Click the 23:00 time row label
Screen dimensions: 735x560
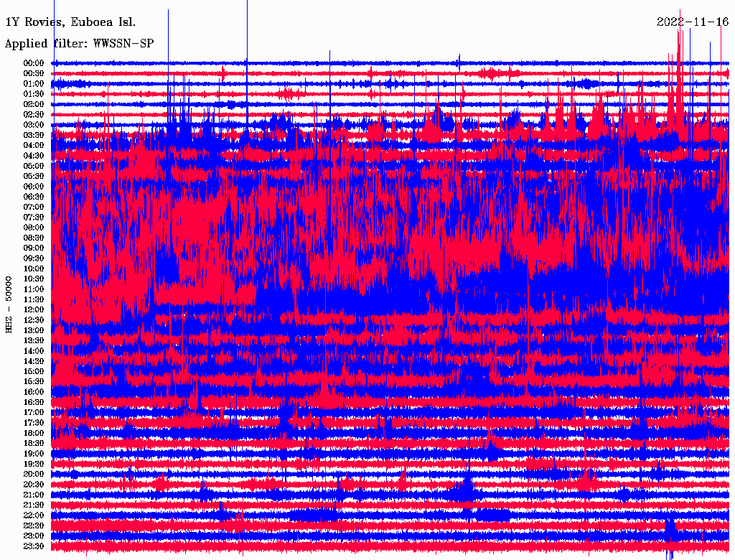pos(34,536)
